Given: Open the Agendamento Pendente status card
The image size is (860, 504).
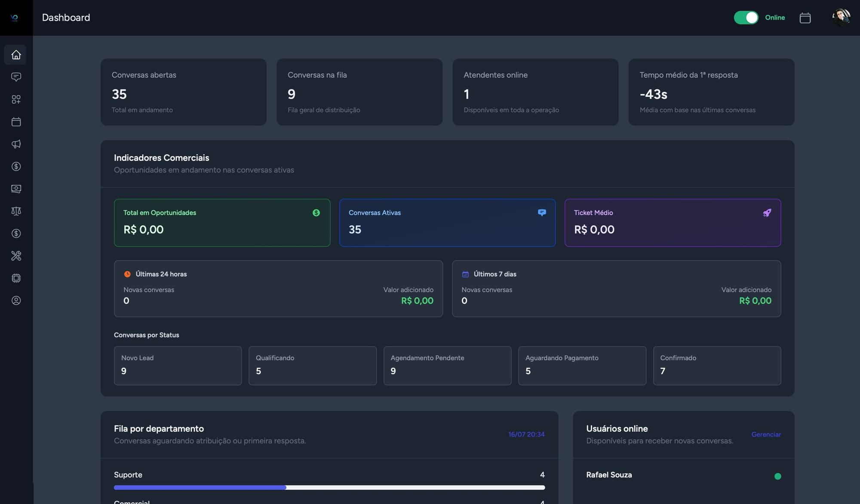Looking at the screenshot, I should coord(447,366).
